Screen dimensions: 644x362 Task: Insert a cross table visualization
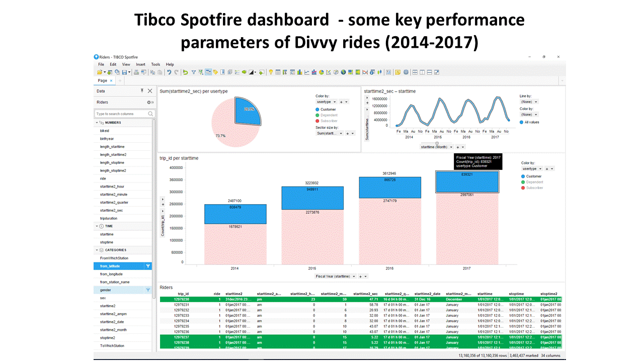285,72
